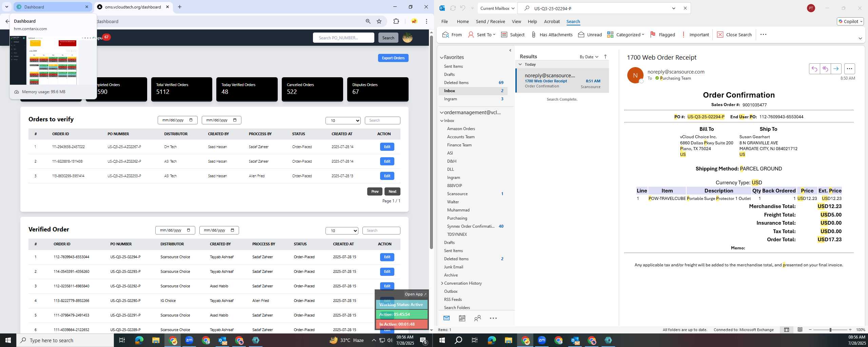Viewport: 868px width, 347px height.
Task: Collapse the Outlook folder pane
Action: [510, 50]
